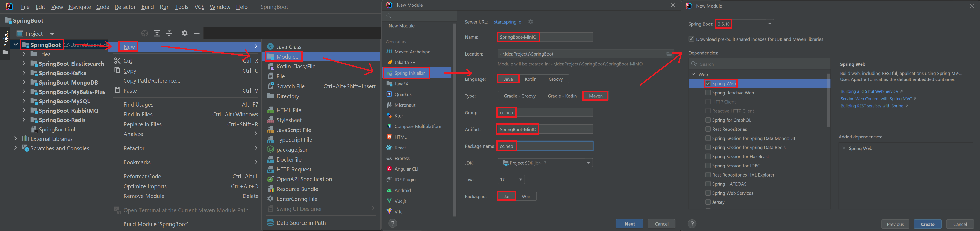Click the Server URL settings gear icon

tap(531, 22)
